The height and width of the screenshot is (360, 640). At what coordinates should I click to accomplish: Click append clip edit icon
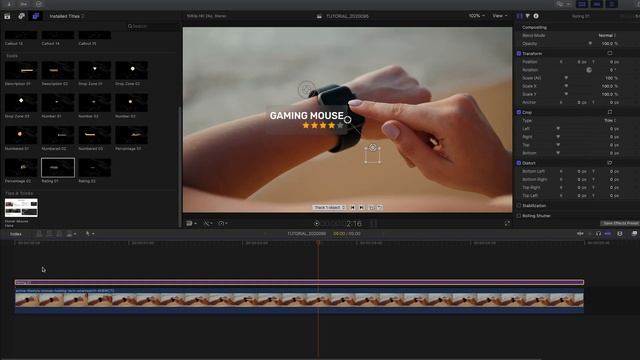coord(60,234)
